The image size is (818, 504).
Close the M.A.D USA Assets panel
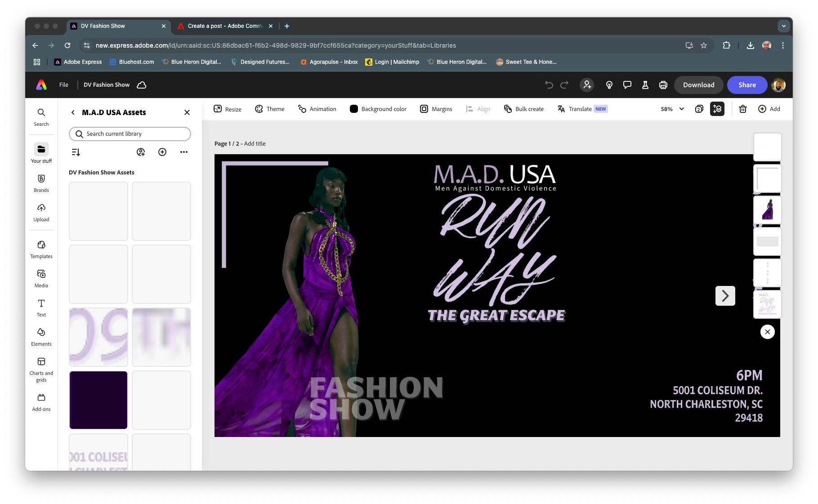[x=187, y=112]
